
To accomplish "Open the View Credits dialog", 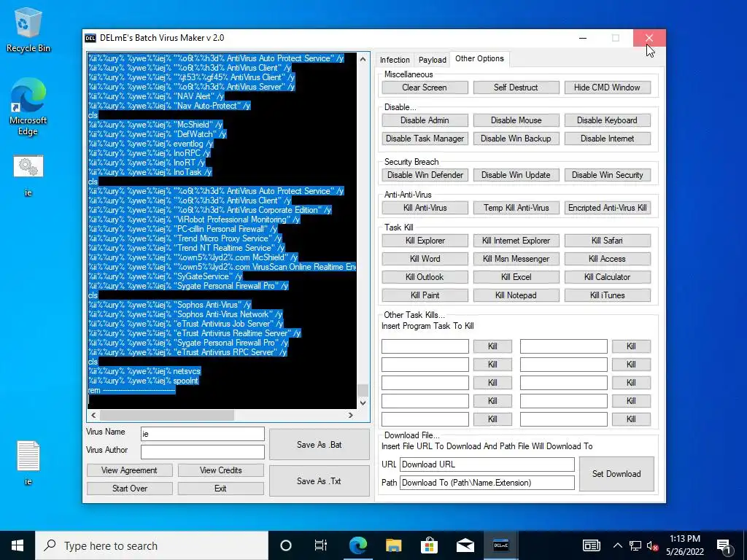I will pyautogui.click(x=220, y=470).
